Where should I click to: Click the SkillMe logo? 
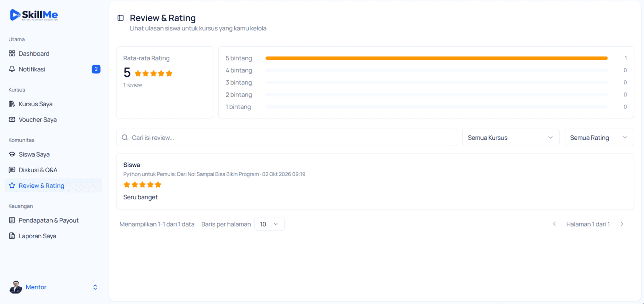point(34,15)
